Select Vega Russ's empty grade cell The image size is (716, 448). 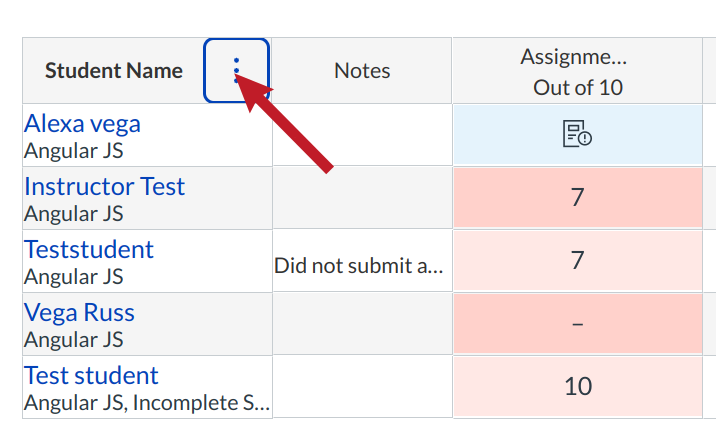click(577, 324)
